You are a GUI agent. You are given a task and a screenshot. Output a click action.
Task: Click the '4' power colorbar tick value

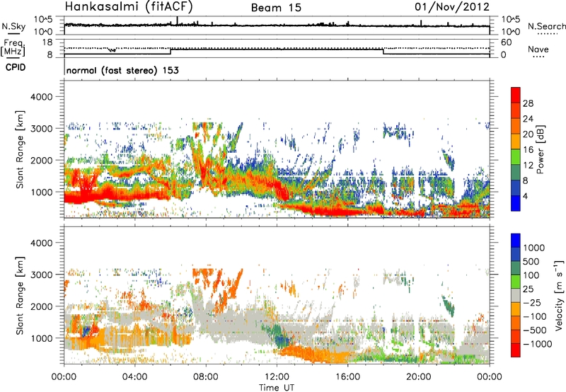(525, 196)
